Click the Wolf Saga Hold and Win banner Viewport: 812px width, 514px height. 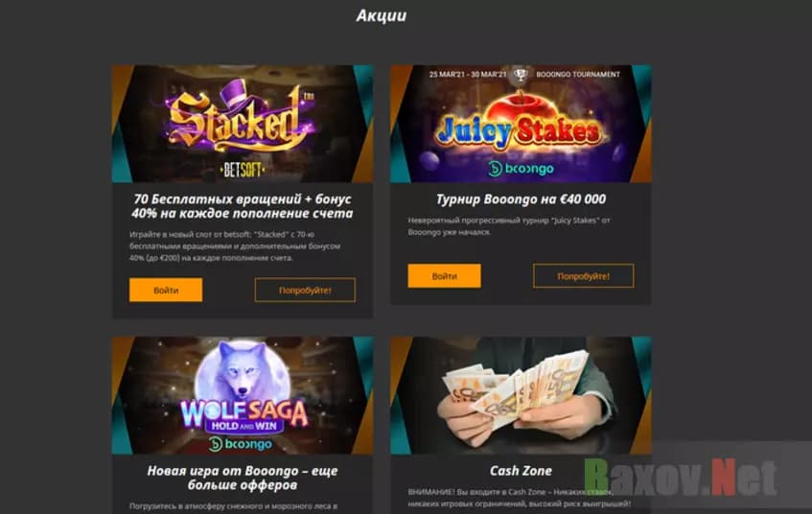(243, 395)
